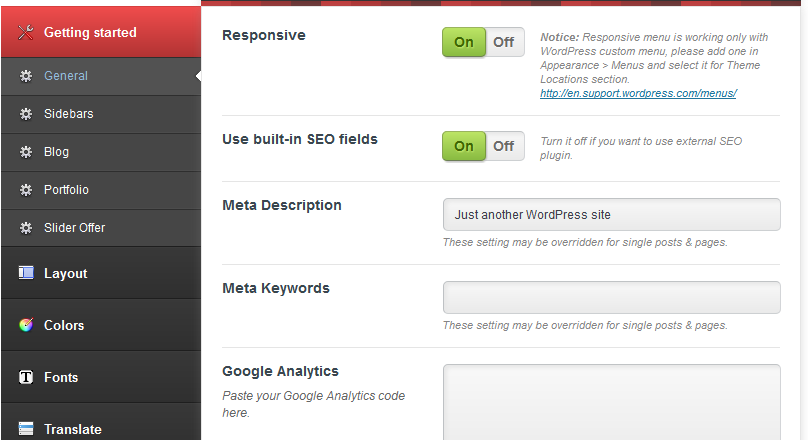Open the Sidebars settings

pyautogui.click(x=101, y=114)
